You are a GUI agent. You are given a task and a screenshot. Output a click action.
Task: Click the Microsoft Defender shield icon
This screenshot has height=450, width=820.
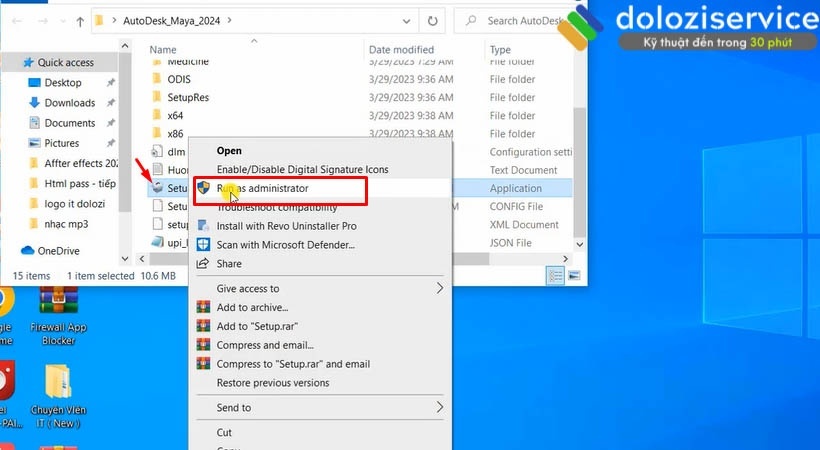pos(203,244)
